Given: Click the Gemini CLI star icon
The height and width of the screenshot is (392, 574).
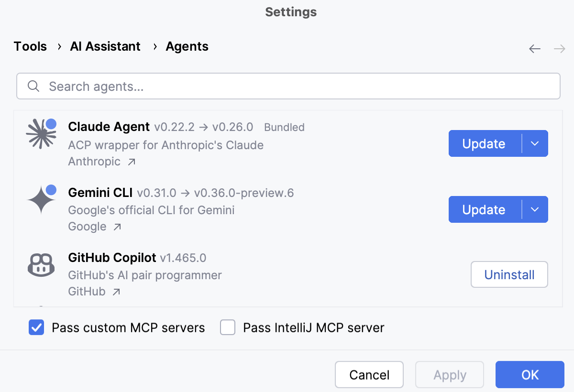Looking at the screenshot, I should coord(41,199).
